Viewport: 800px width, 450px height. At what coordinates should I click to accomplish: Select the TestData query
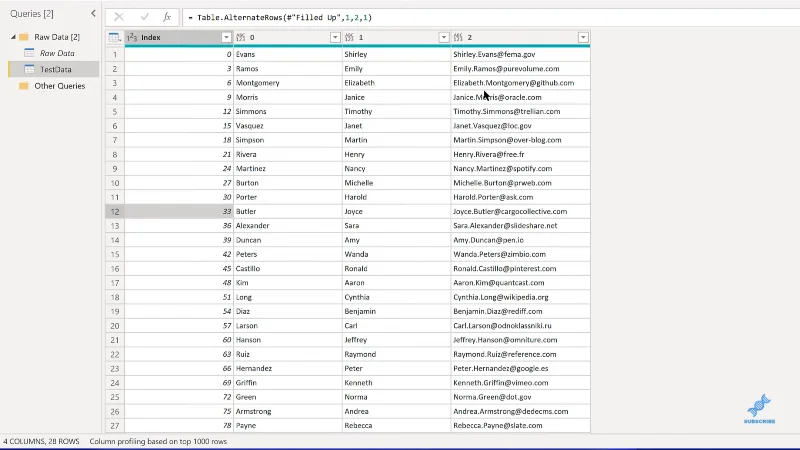click(x=56, y=69)
